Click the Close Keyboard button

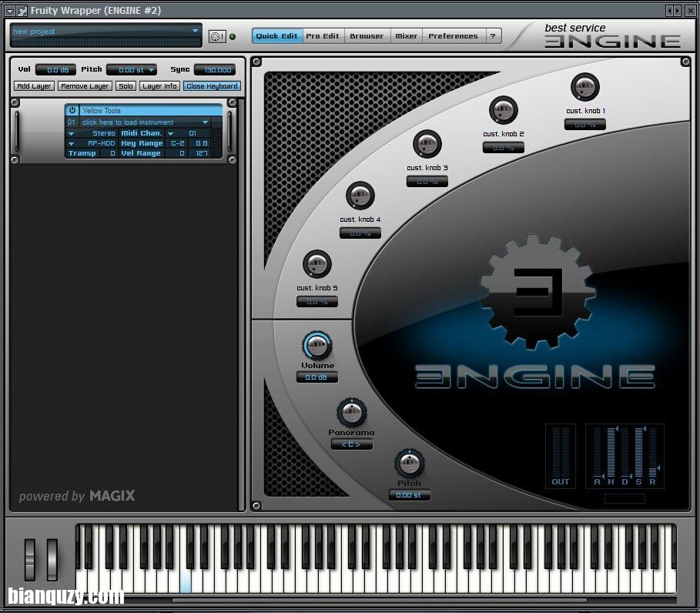point(212,86)
